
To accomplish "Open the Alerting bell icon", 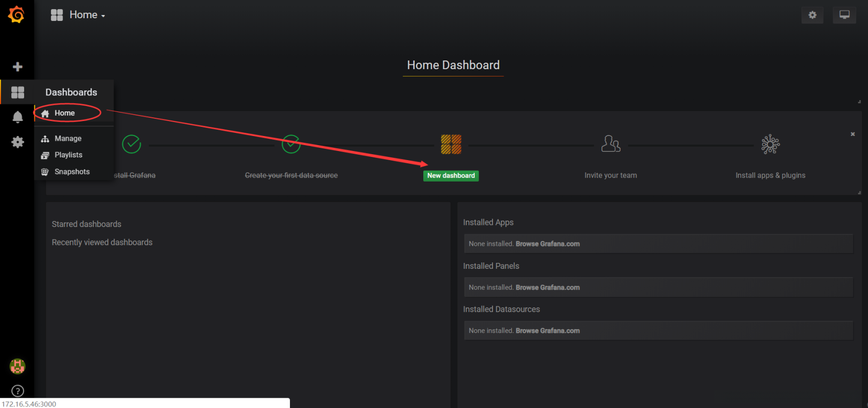I will (x=18, y=117).
